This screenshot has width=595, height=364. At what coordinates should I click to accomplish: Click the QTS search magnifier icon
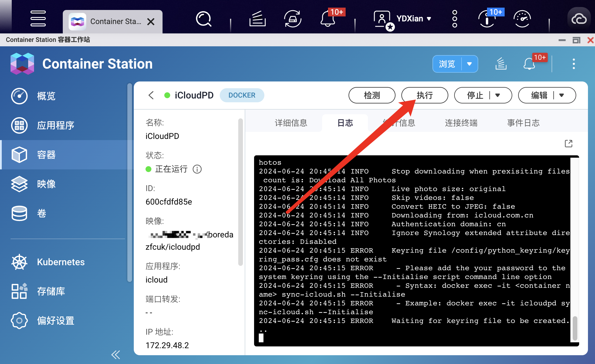tap(204, 19)
